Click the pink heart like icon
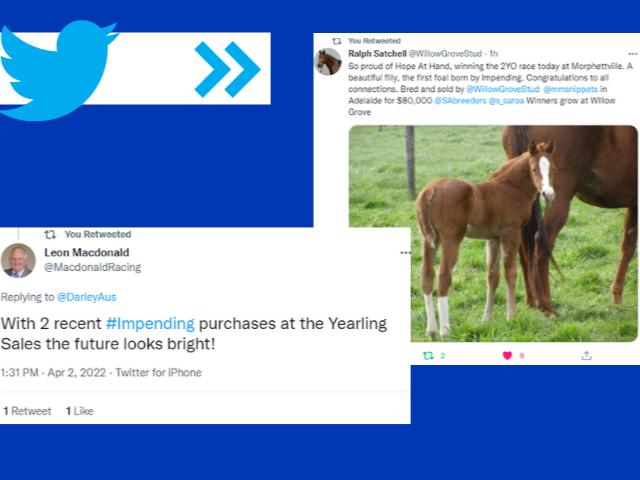This screenshot has height=480, width=640. pos(507,356)
